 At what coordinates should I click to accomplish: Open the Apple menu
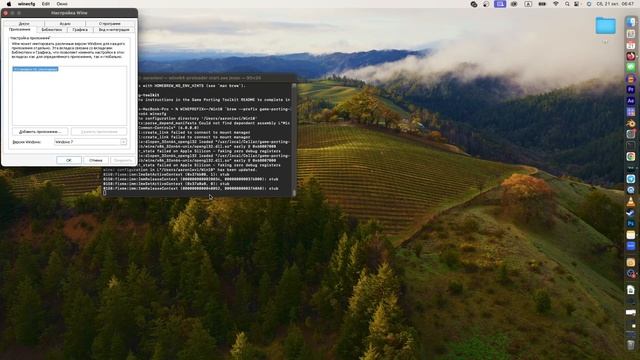click(9, 4)
